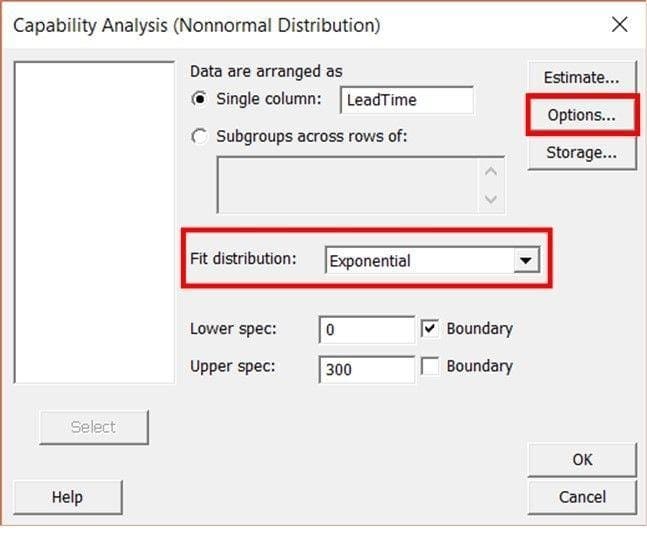Open the Options dialog

581,115
